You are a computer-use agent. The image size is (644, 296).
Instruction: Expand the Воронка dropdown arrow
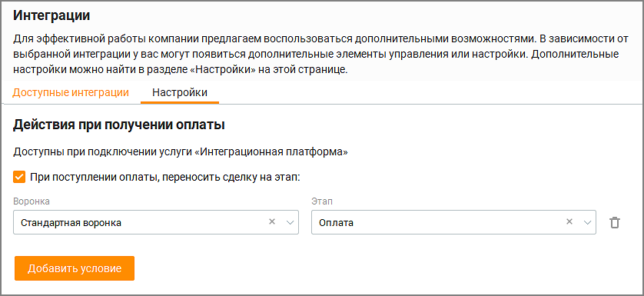pos(290,222)
